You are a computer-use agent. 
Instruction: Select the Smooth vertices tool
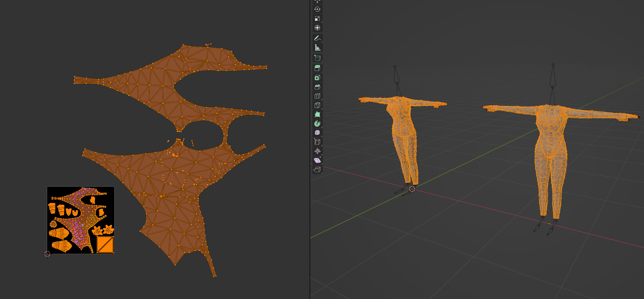[317, 133]
